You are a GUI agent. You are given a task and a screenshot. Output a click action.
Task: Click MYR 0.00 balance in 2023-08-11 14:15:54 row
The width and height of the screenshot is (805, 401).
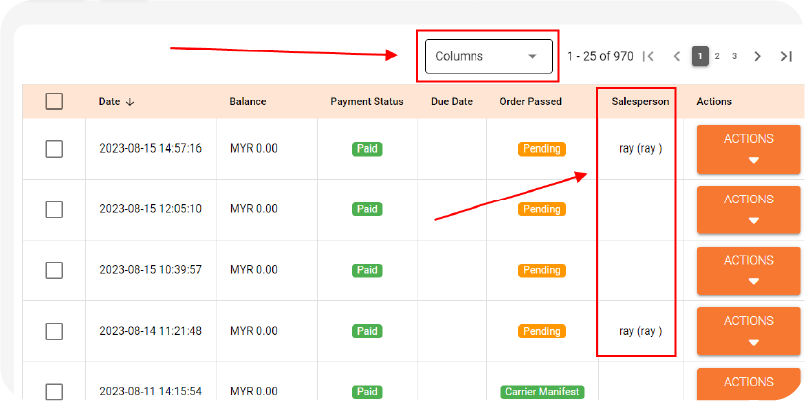point(254,391)
